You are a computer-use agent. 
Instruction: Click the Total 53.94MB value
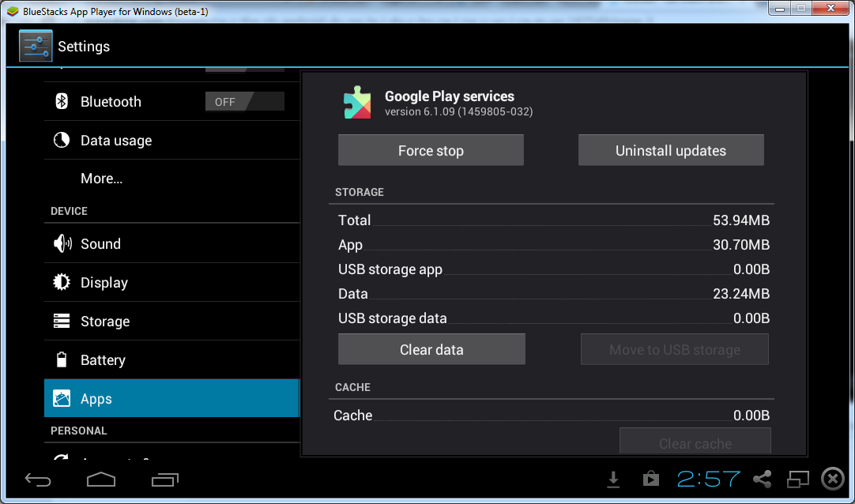[741, 220]
